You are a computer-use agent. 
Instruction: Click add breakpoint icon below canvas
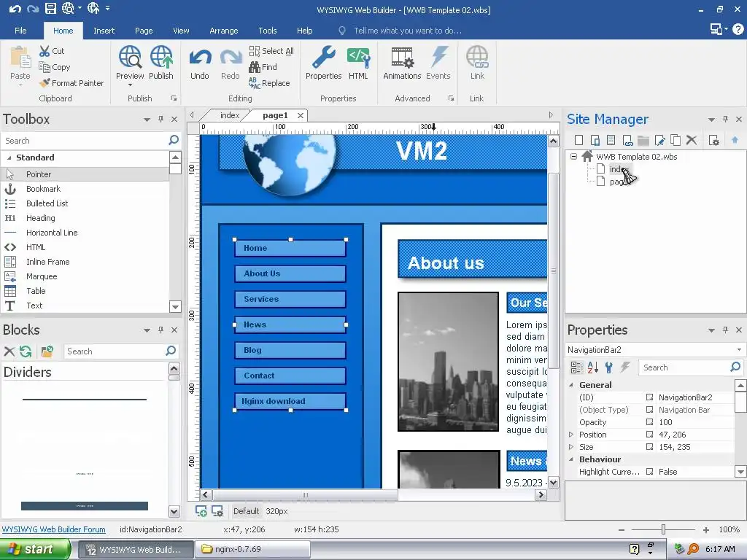coord(201,511)
